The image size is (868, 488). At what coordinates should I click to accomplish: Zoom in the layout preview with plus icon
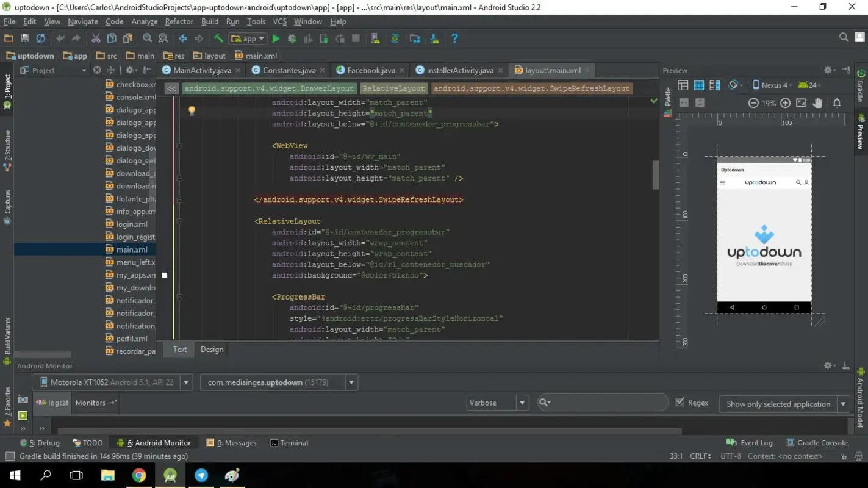pos(786,102)
